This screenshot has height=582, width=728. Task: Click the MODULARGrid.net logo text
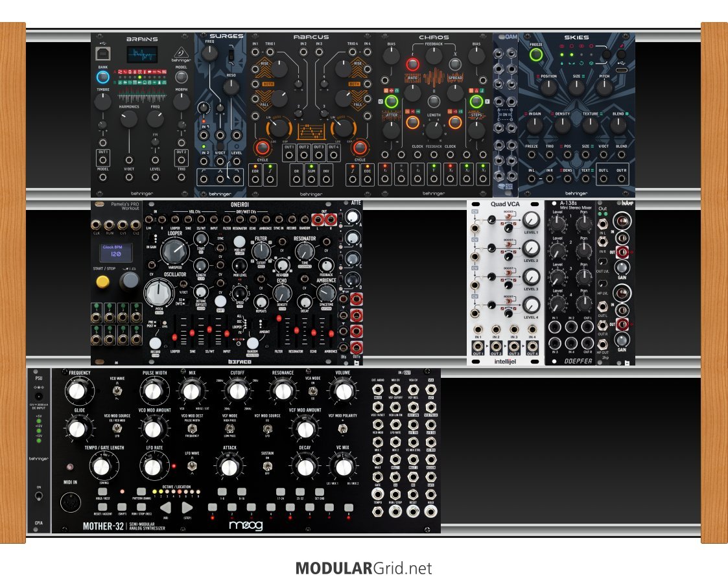(x=363, y=568)
